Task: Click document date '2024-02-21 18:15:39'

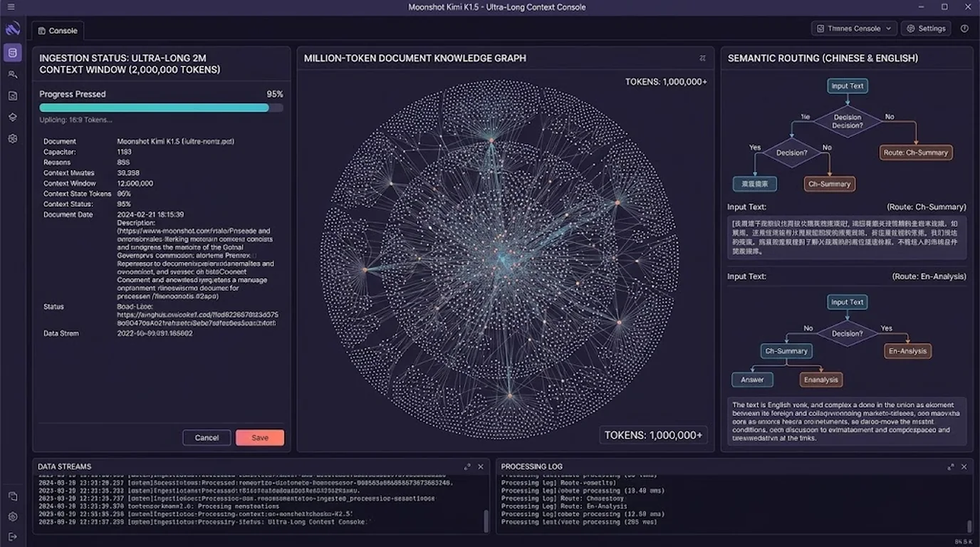Action: 150,214
